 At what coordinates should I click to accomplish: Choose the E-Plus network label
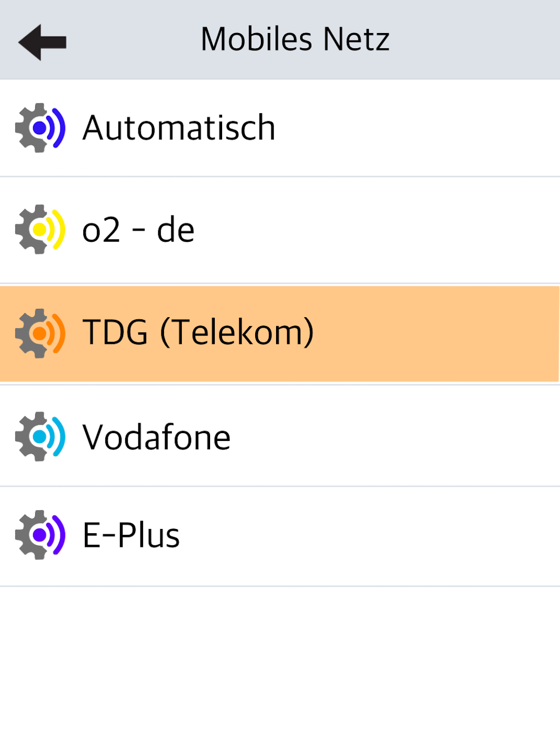[131, 535]
